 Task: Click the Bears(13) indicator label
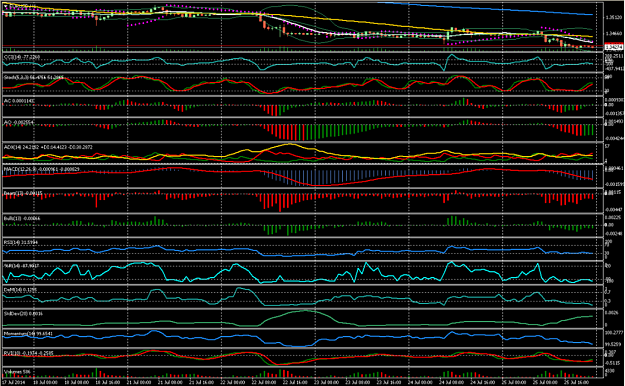click(23, 193)
